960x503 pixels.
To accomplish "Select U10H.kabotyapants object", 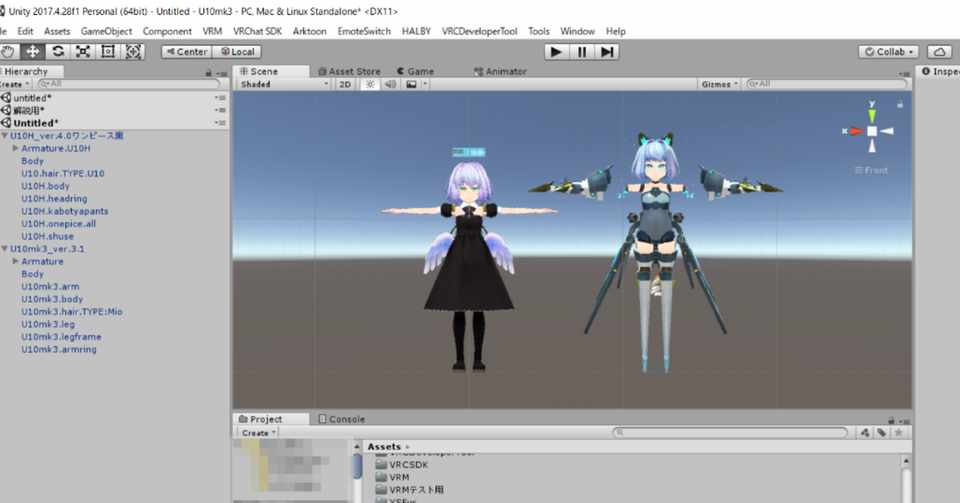I will [x=64, y=211].
